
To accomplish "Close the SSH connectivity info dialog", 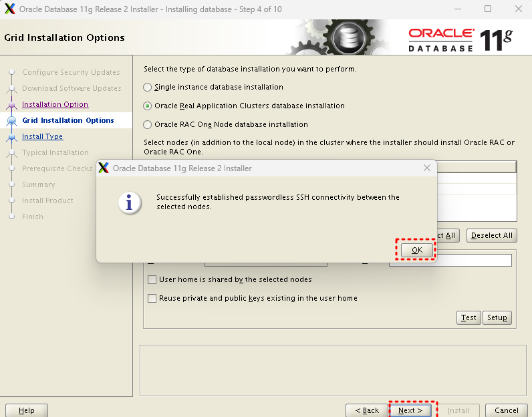I will pos(427,168).
